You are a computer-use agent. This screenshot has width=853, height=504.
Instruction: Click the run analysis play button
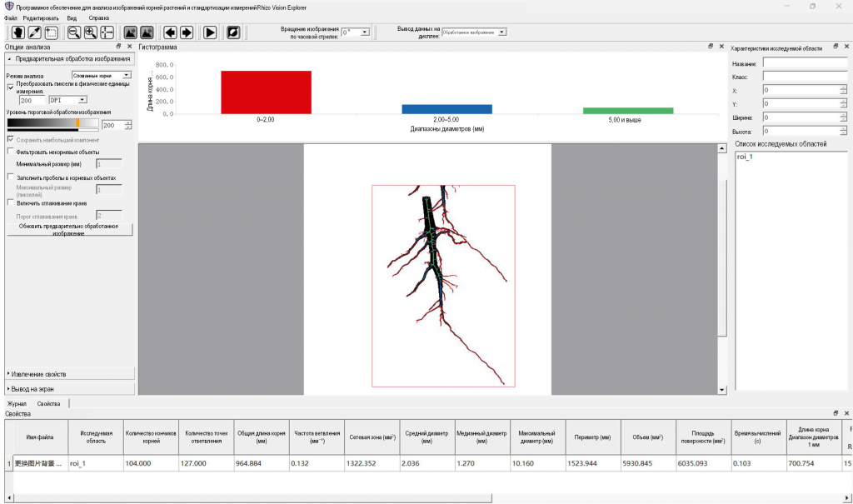tap(210, 32)
